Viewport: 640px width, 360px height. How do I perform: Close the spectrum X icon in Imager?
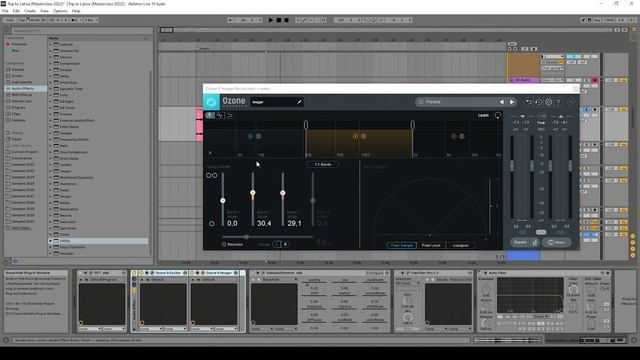pos(210,153)
